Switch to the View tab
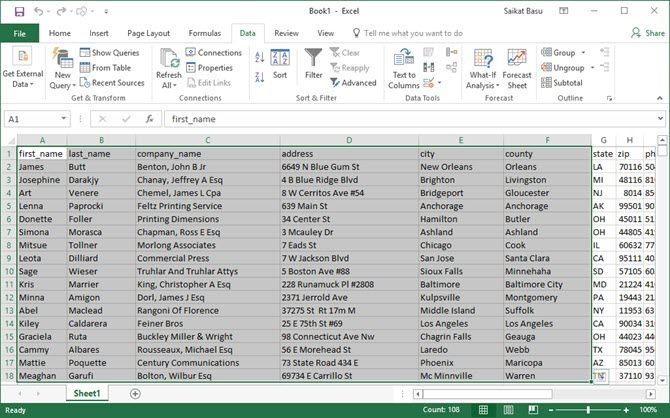The width and height of the screenshot is (670, 418). coord(325,33)
